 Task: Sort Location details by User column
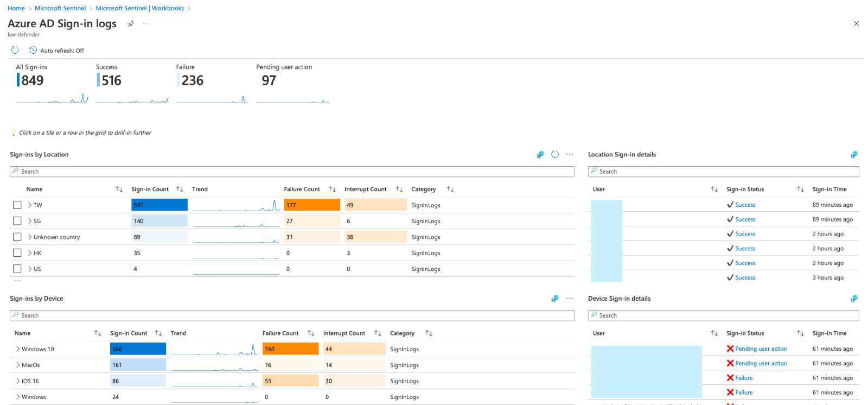pos(714,189)
